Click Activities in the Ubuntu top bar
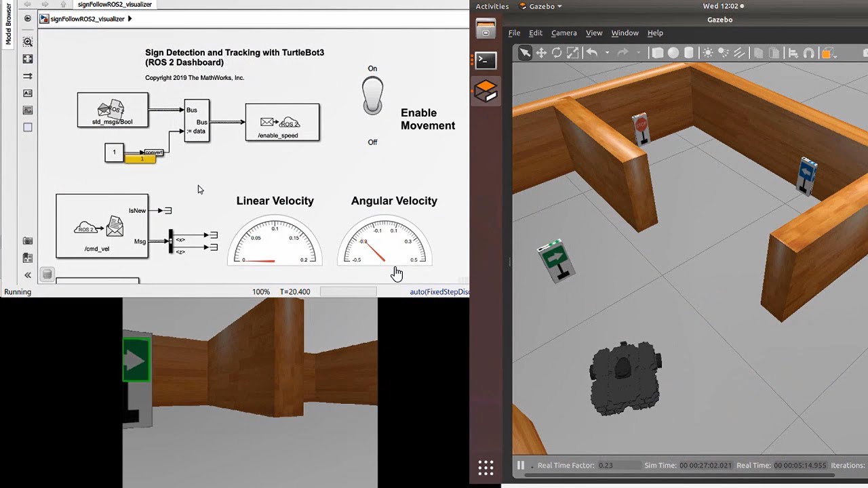The image size is (868, 488). coord(492,6)
